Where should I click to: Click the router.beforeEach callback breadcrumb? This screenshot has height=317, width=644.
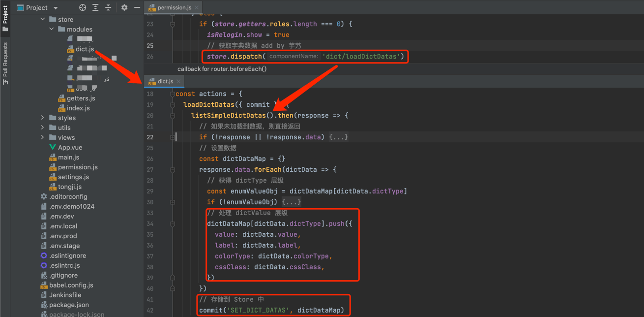tap(222, 69)
